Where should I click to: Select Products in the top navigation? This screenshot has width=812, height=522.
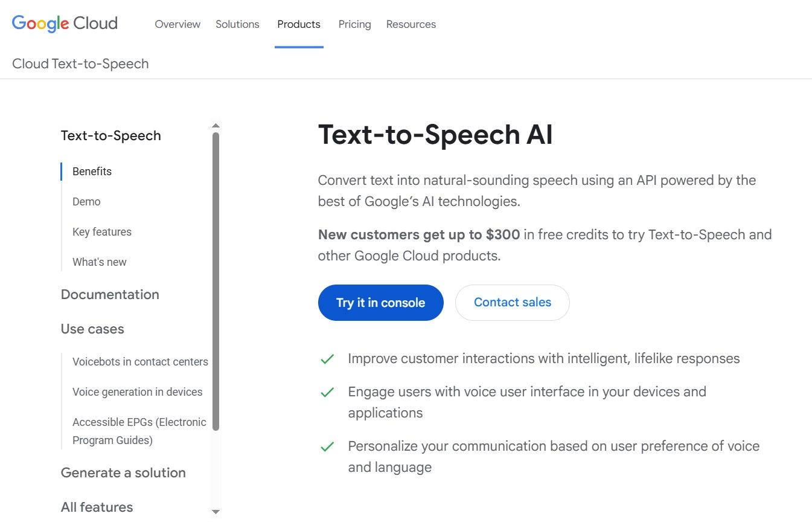[x=298, y=24]
